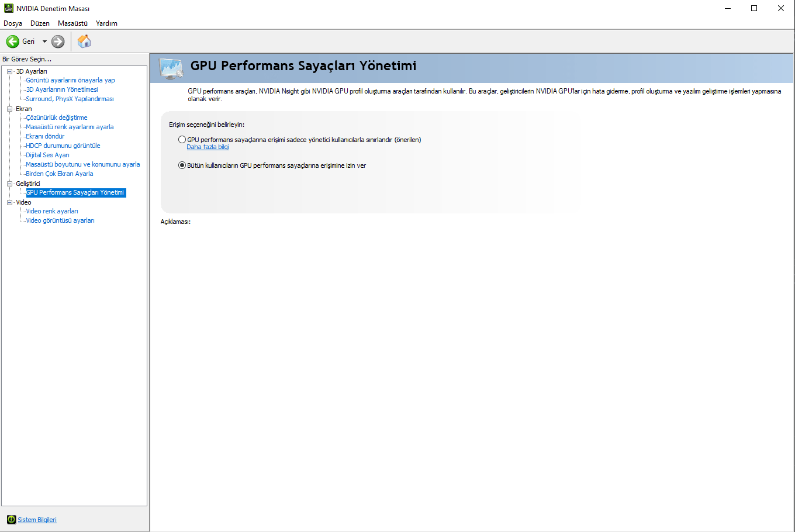Click the grey forward arrow icon
This screenshot has width=795, height=532.
point(58,42)
